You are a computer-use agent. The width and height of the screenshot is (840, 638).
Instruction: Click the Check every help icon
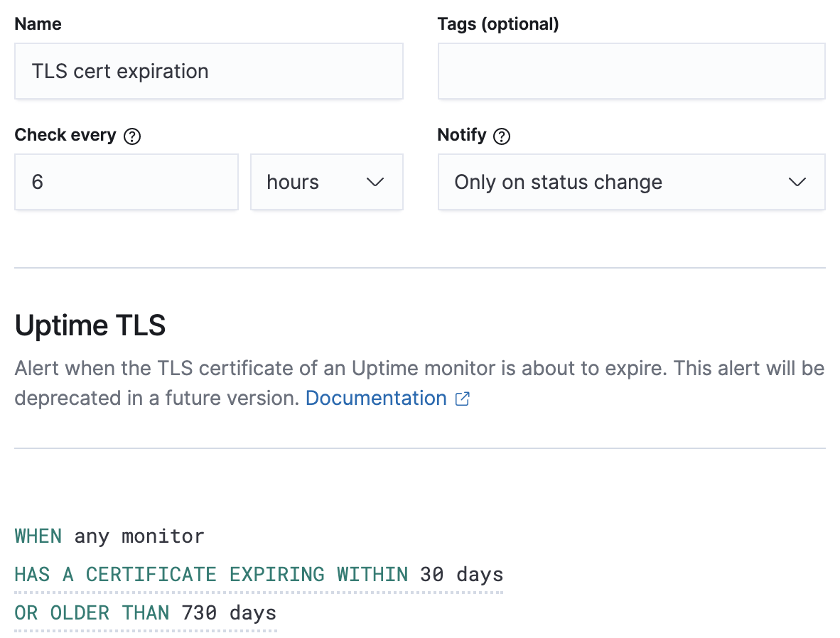click(132, 136)
